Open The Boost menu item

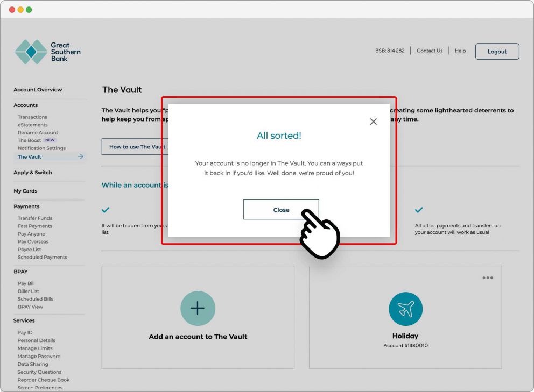click(x=29, y=140)
